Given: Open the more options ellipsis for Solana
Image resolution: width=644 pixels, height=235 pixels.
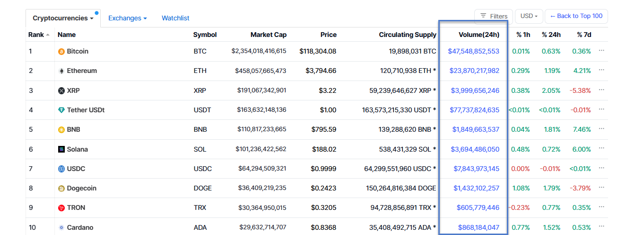Looking at the screenshot, I should (601, 148).
